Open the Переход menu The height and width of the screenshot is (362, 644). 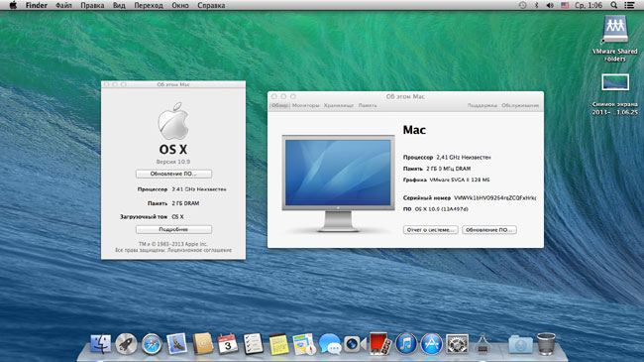[x=149, y=5]
